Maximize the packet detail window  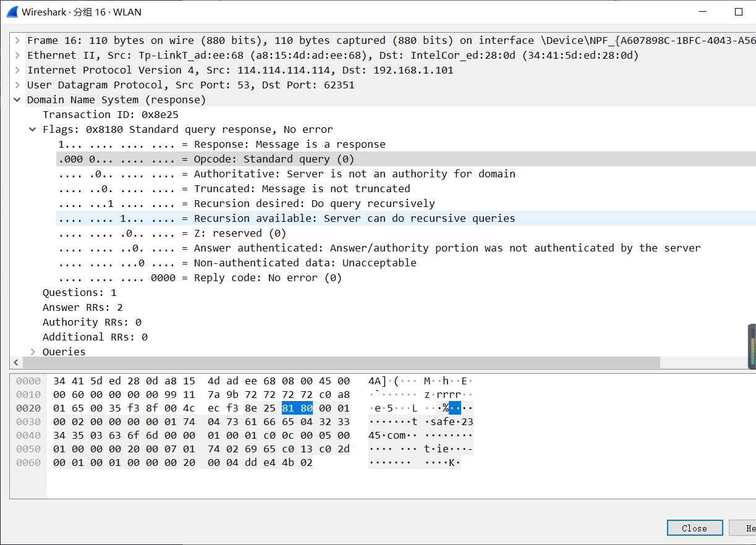(738, 12)
